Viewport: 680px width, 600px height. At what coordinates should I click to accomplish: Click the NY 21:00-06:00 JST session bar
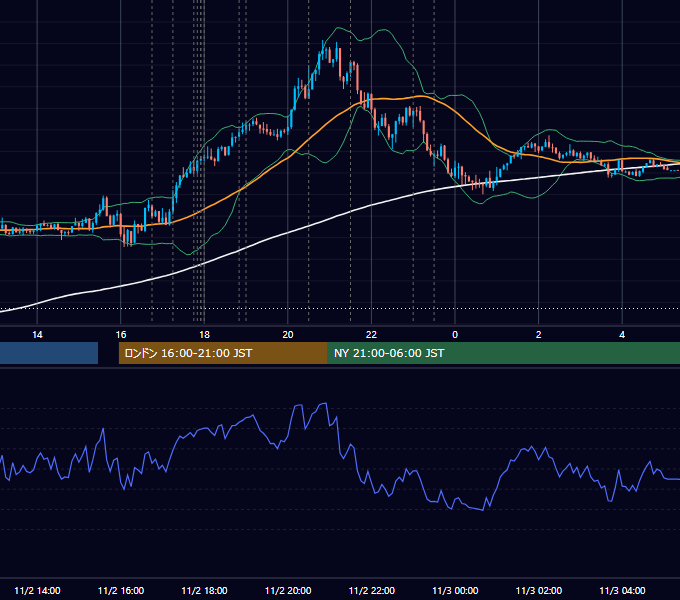tap(504, 353)
